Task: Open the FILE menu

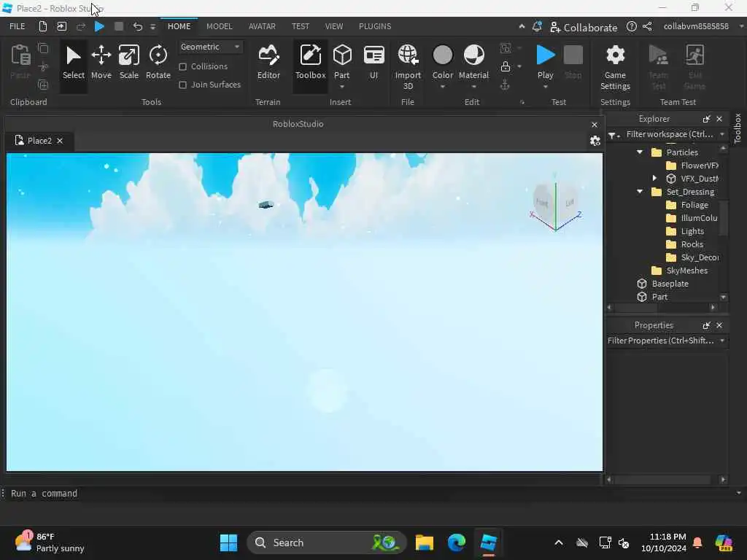Action: (x=18, y=26)
